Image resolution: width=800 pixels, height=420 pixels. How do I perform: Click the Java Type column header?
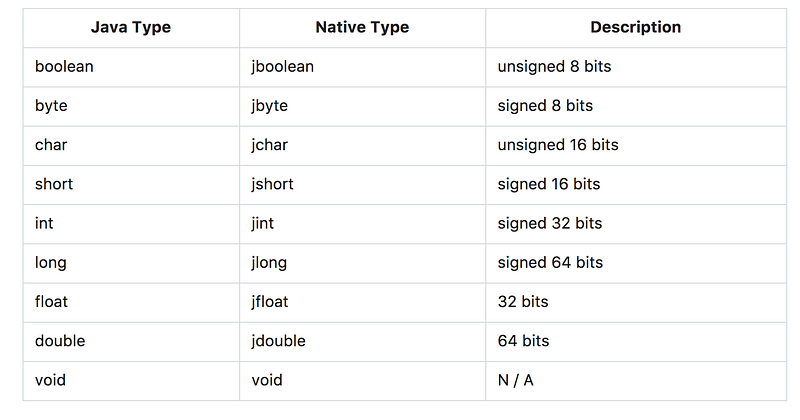[131, 27]
